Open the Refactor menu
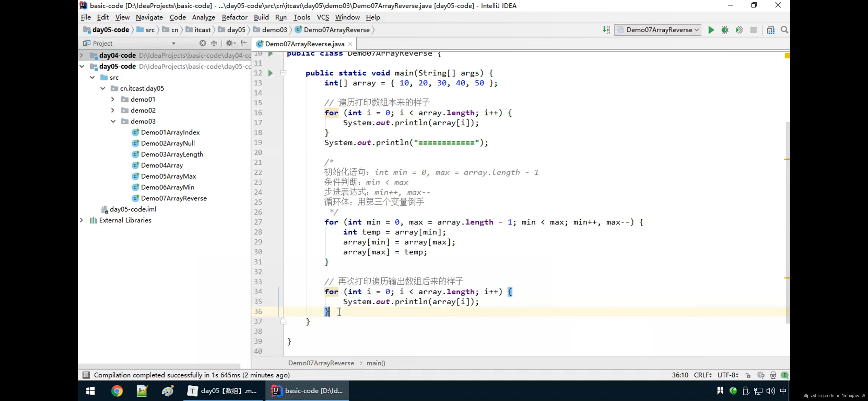 pos(234,17)
